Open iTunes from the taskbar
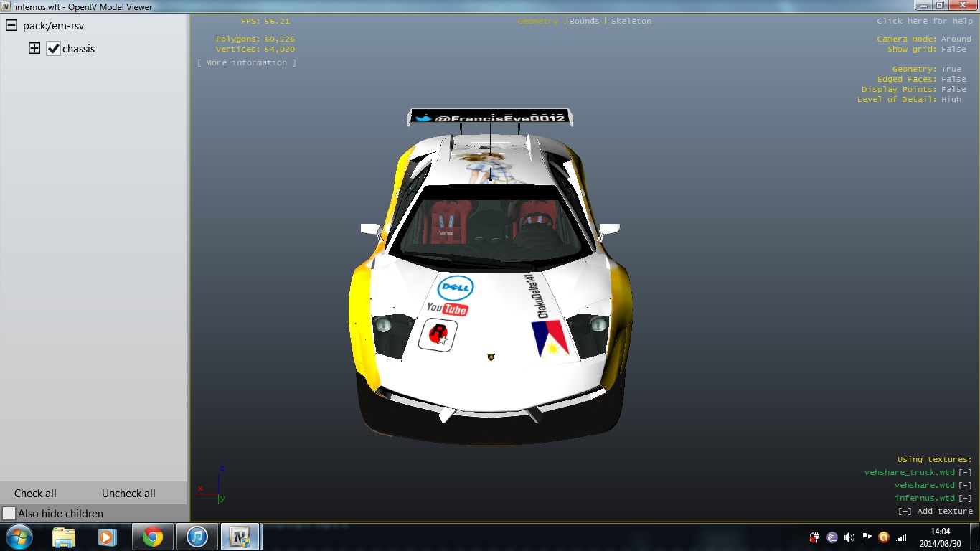Screen dimensions: 980x551 coord(197,537)
